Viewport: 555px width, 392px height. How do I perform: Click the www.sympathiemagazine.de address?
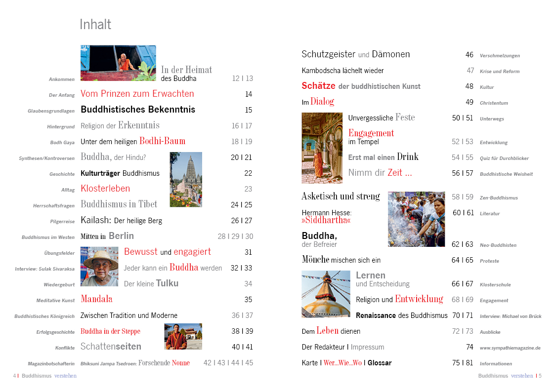pos(510,348)
